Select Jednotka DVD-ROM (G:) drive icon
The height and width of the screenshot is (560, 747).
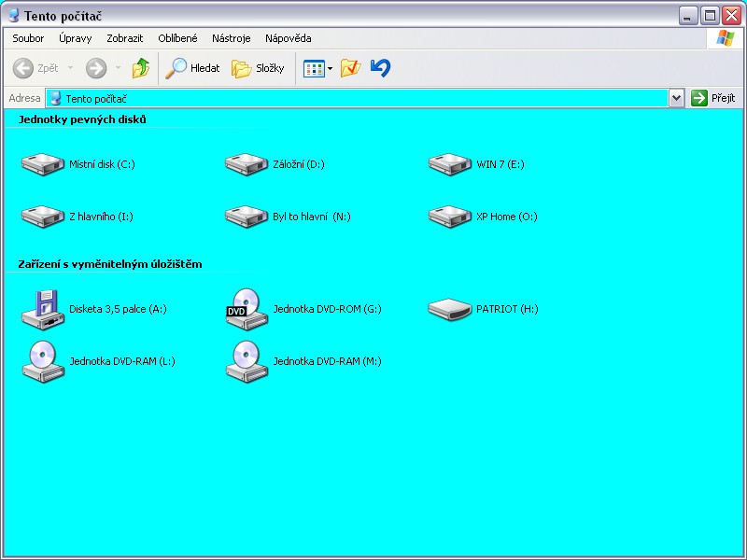point(247,309)
